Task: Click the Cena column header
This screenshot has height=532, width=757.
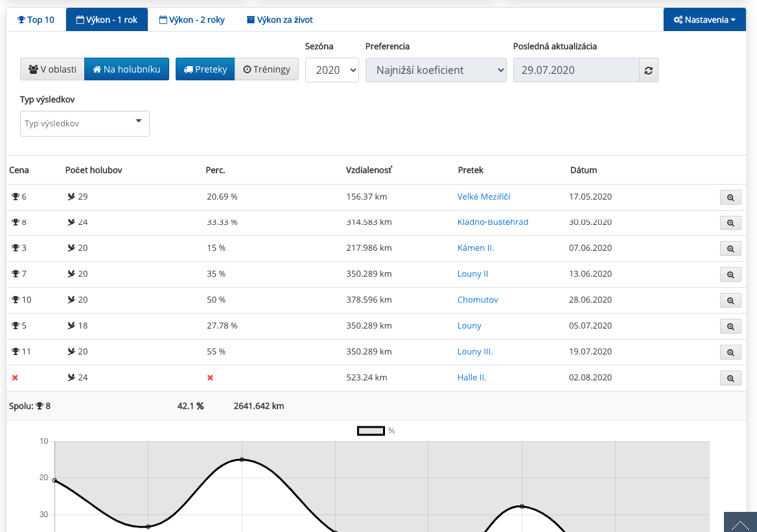Action: (19, 170)
